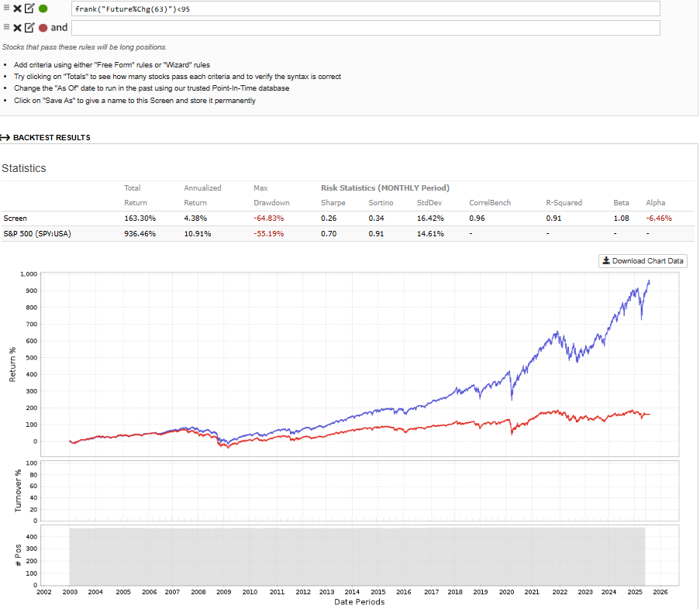
Task: Click the Screen's -6.46% alpha value
Action: [659, 218]
